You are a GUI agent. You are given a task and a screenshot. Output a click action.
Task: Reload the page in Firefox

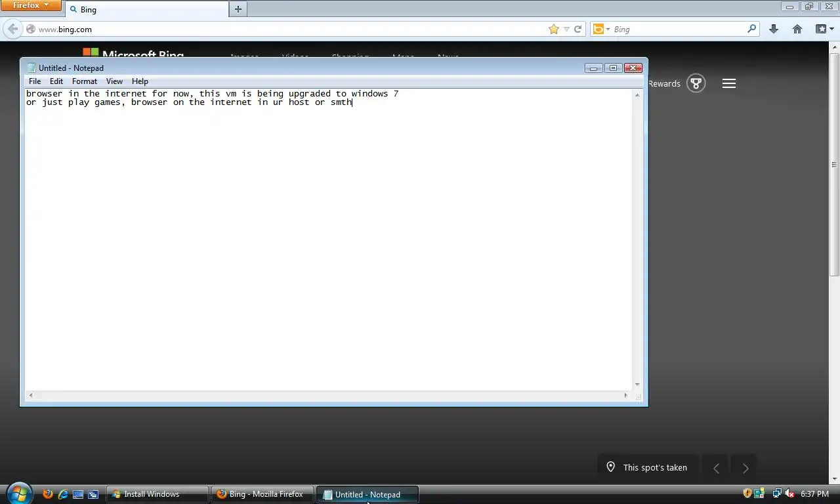578,29
